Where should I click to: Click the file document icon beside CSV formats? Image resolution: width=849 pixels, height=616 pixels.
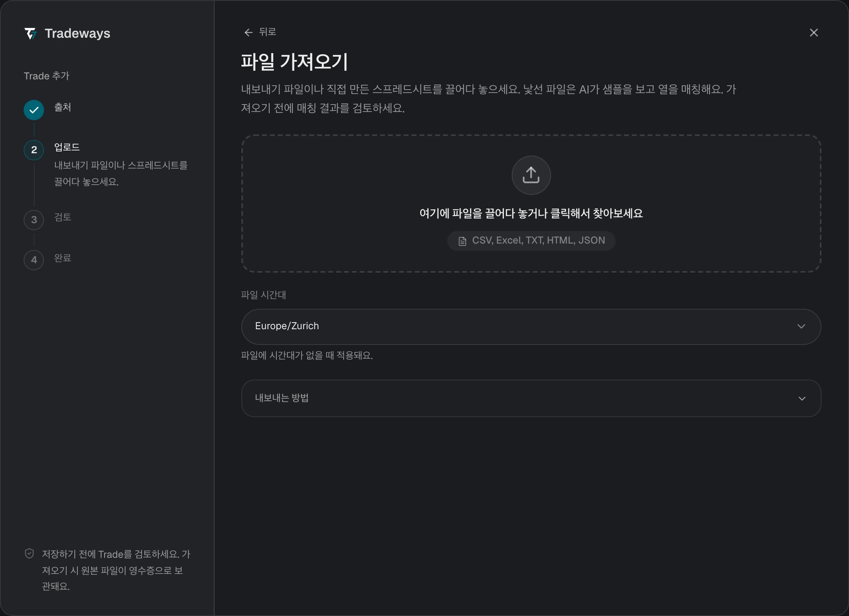[462, 241]
